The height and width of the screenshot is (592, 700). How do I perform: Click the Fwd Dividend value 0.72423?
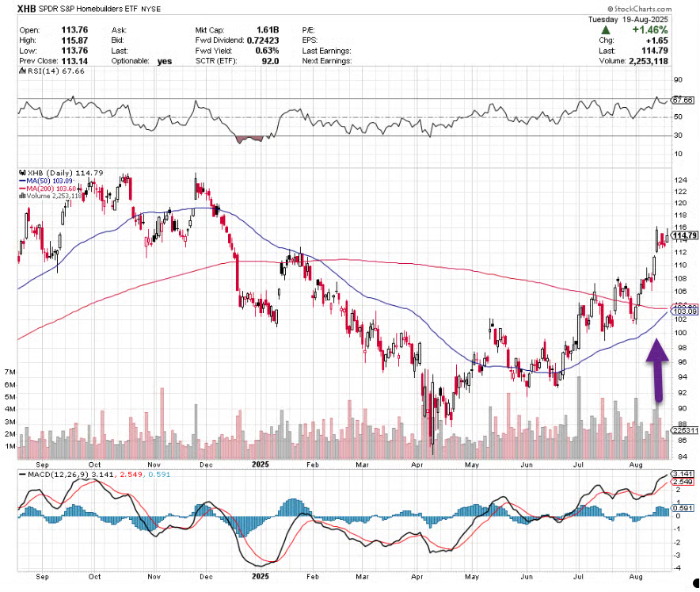[263, 40]
